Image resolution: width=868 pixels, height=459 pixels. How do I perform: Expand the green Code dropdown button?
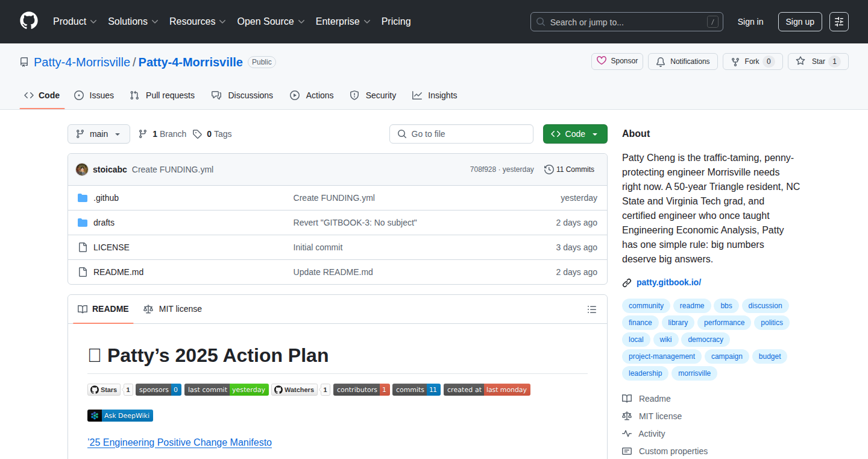[x=575, y=134]
